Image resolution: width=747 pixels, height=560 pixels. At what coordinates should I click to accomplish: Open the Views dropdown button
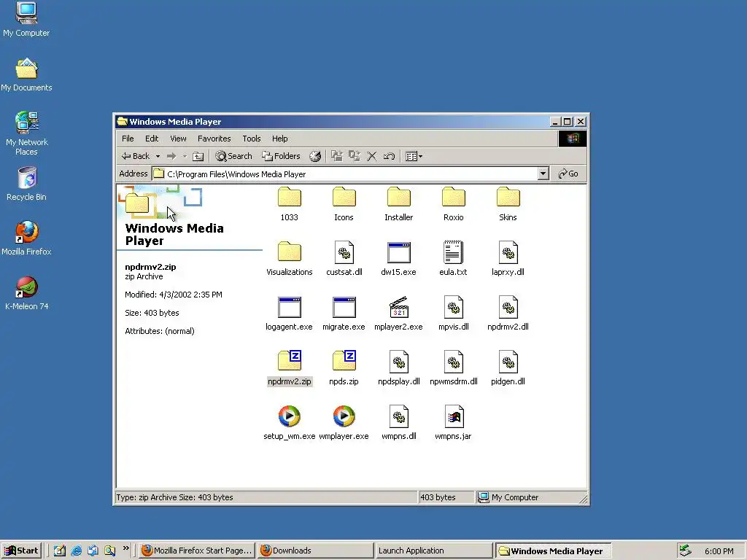coord(414,156)
